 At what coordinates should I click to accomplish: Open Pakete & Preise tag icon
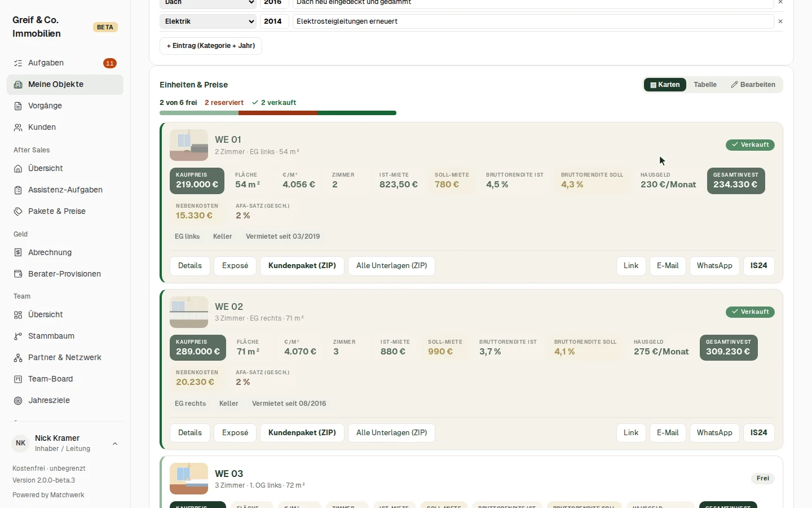click(x=18, y=212)
